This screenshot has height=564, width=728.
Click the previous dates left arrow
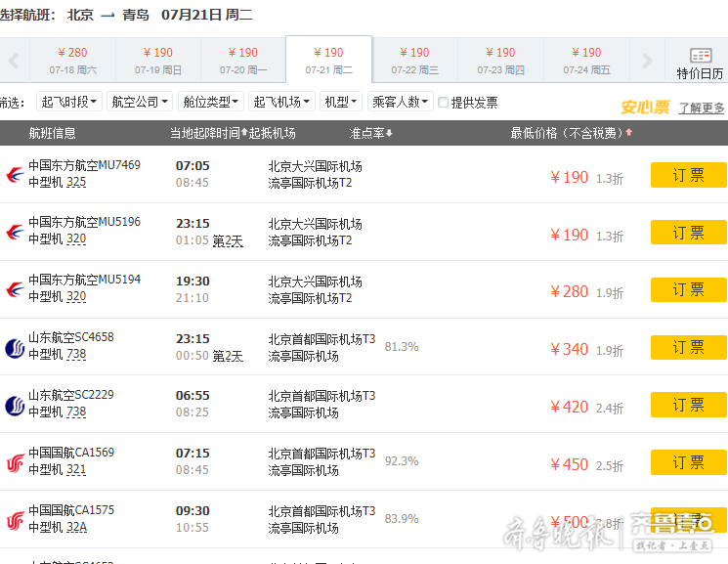coord(14,62)
